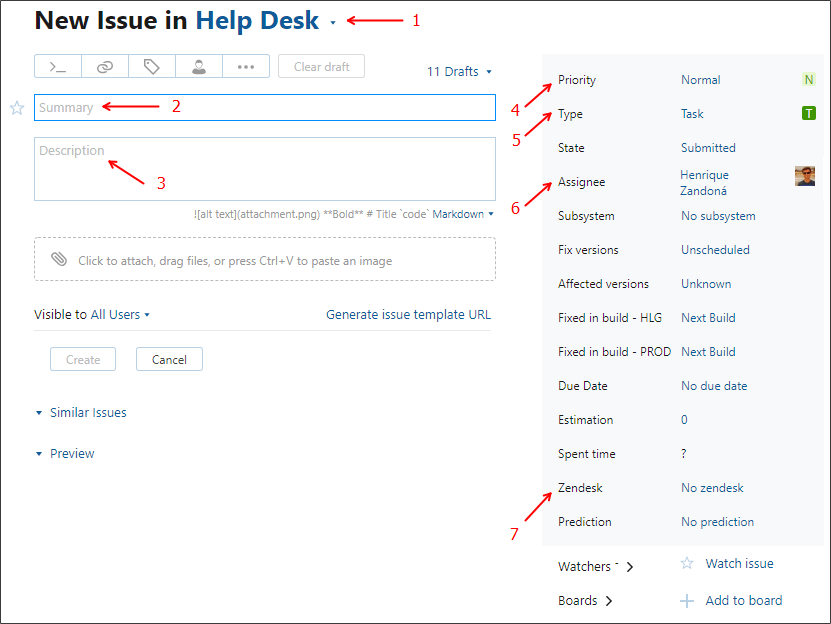
Task: Click the Cancel button
Action: click(x=169, y=359)
